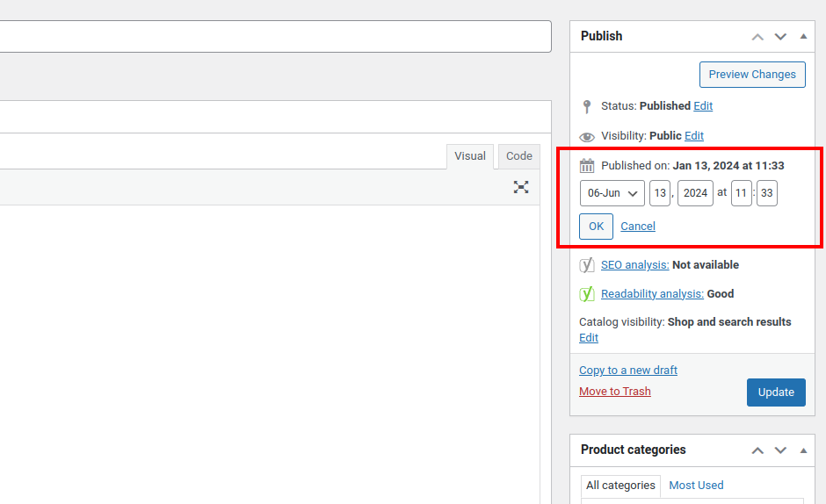Click the visibility eye icon

tap(587, 137)
